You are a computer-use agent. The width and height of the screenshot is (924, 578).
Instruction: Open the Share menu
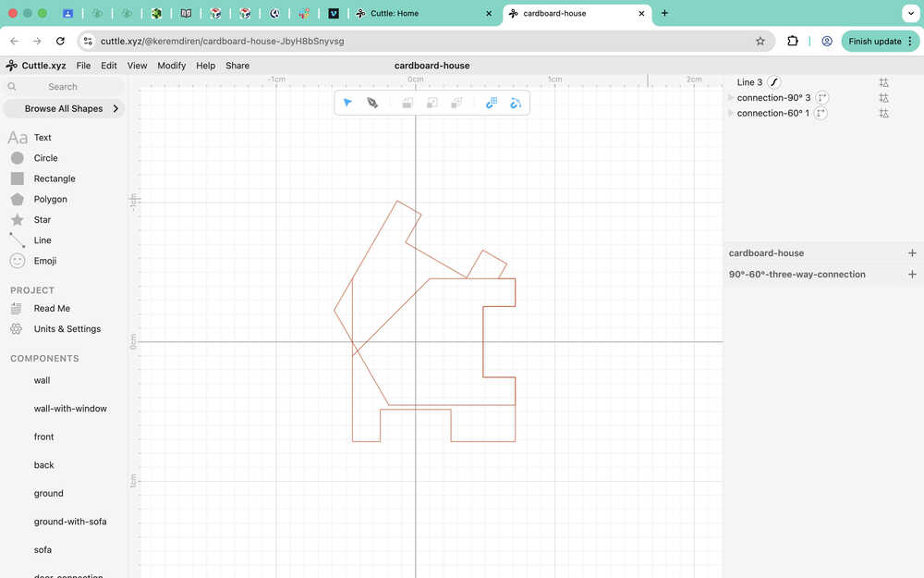(x=237, y=66)
